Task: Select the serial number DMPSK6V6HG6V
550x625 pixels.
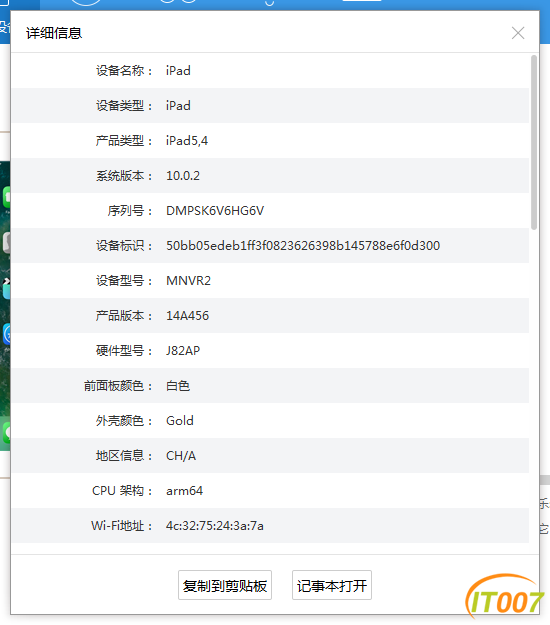Action: [x=215, y=211]
